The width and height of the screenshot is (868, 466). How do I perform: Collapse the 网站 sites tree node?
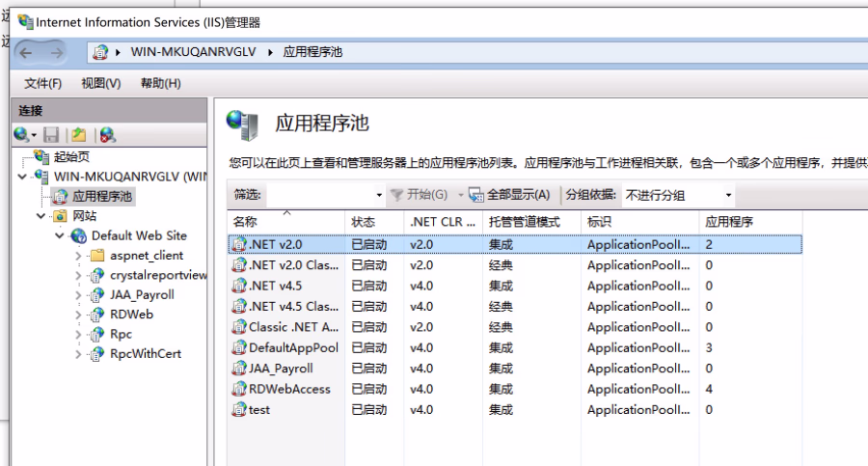click(x=41, y=216)
